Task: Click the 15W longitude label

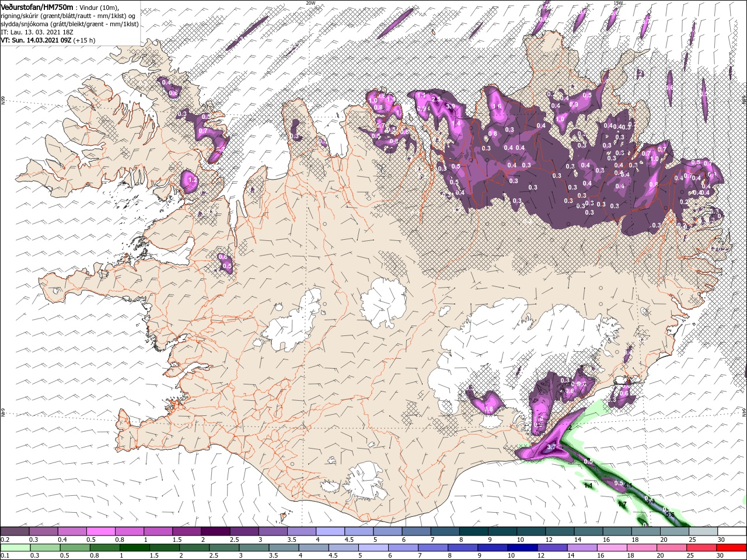Action: [618, 3]
